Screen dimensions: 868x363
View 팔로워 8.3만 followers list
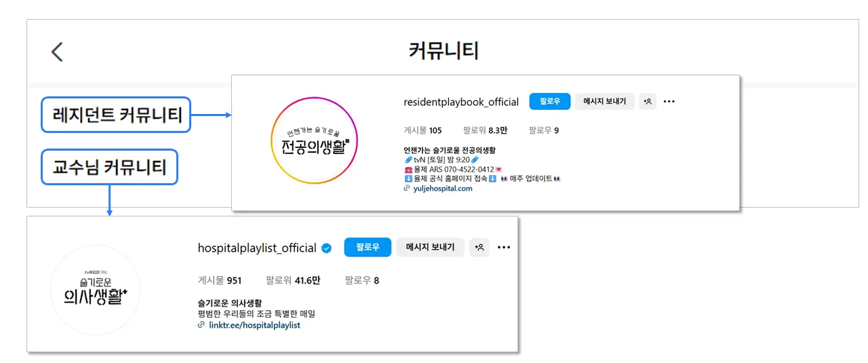click(485, 130)
